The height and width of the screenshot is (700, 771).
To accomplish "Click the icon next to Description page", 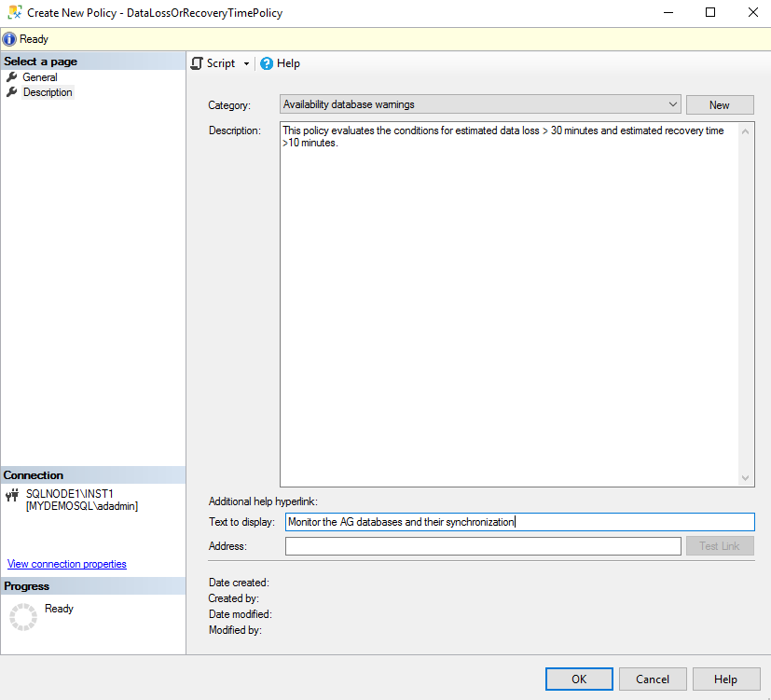I will [11, 91].
